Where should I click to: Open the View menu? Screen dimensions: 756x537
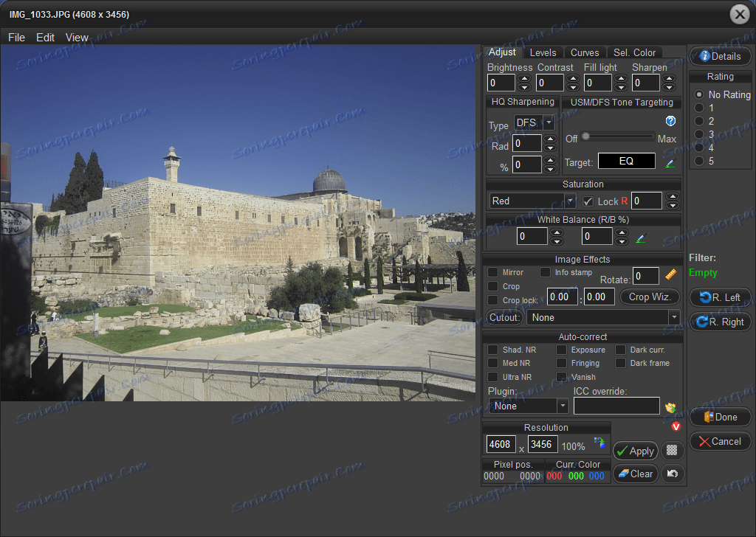[77, 38]
